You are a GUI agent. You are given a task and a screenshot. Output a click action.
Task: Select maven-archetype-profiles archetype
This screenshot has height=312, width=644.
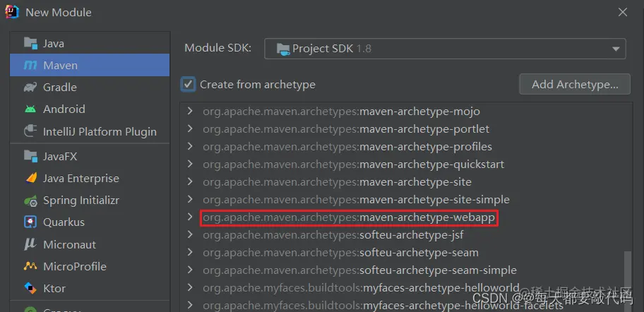pos(347,147)
